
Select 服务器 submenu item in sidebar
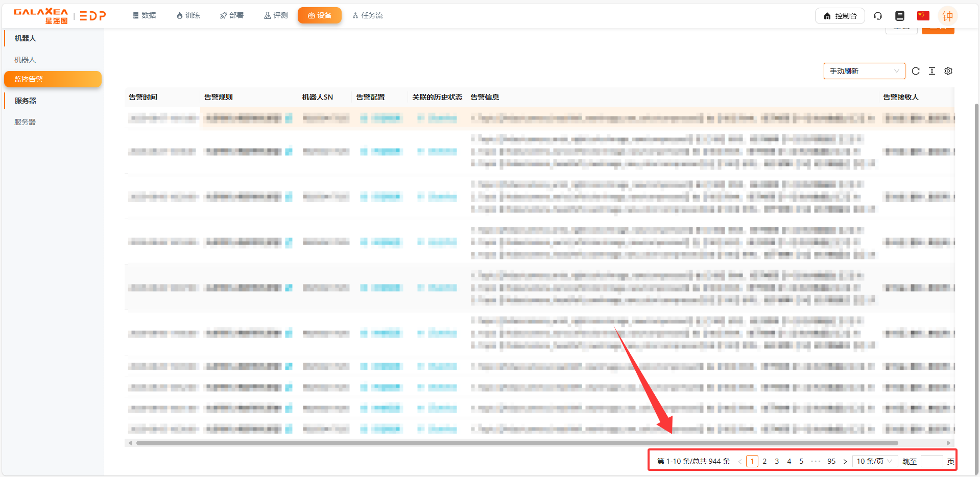point(25,122)
